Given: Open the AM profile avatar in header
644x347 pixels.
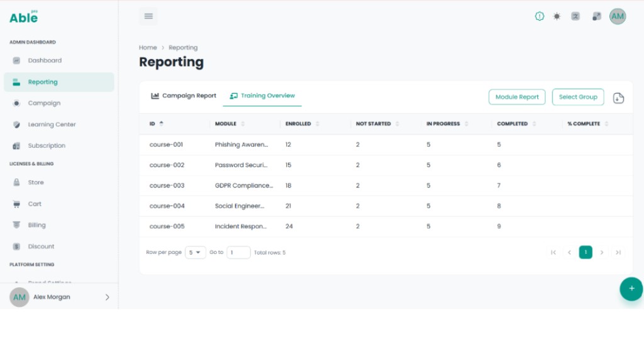Looking at the screenshot, I should tap(618, 16).
